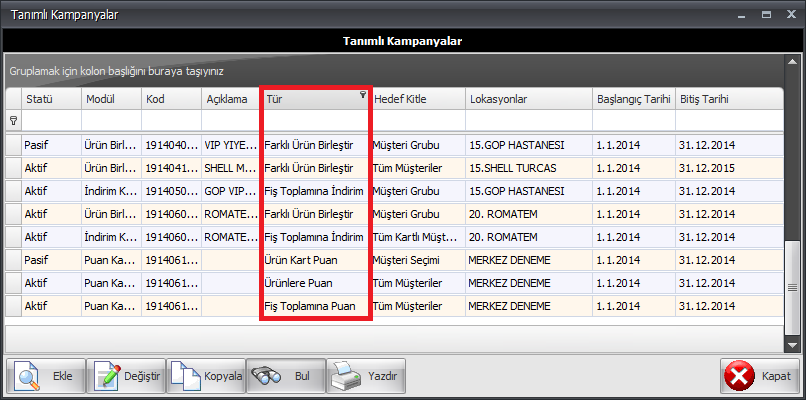
Task: Sort by the Statü column header
Action: click(40, 99)
